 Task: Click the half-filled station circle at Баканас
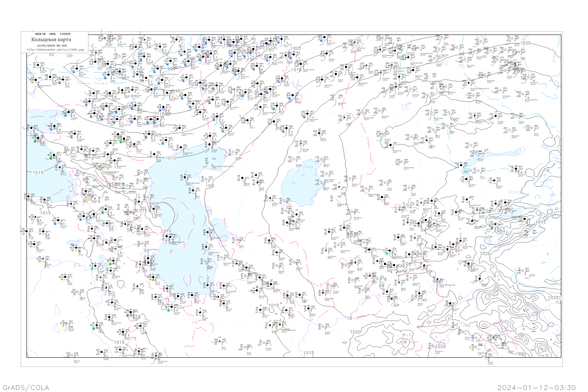494,181
